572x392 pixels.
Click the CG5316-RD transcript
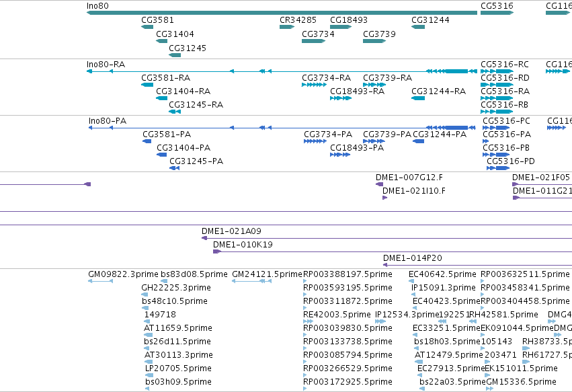(497, 85)
